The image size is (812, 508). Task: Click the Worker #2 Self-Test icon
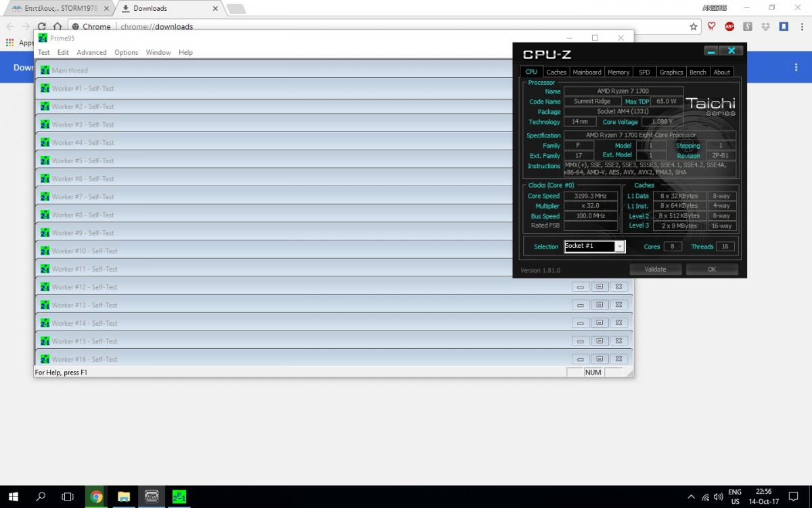pos(45,106)
